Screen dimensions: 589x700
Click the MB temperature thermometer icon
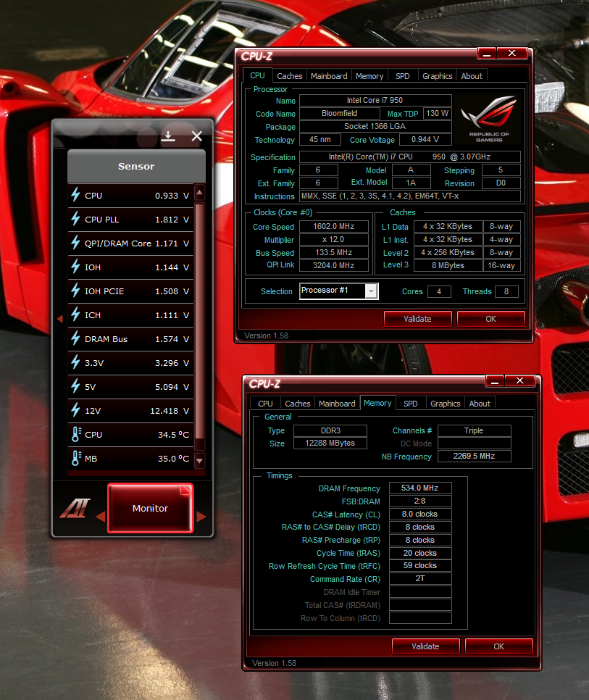pos(76,459)
